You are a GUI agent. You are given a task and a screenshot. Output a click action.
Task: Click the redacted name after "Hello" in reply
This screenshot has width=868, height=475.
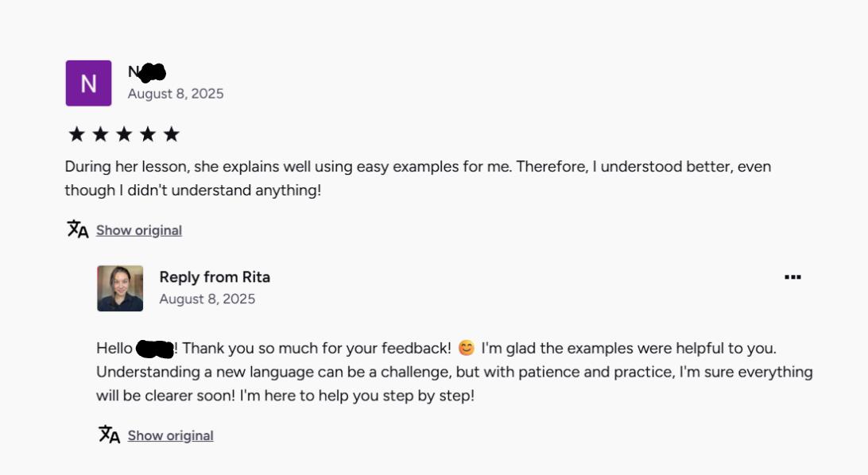(155, 348)
